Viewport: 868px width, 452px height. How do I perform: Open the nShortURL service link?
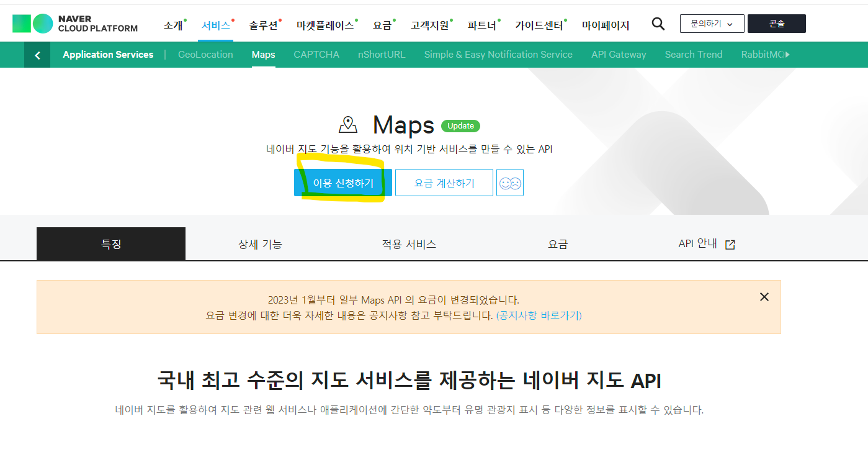point(382,55)
